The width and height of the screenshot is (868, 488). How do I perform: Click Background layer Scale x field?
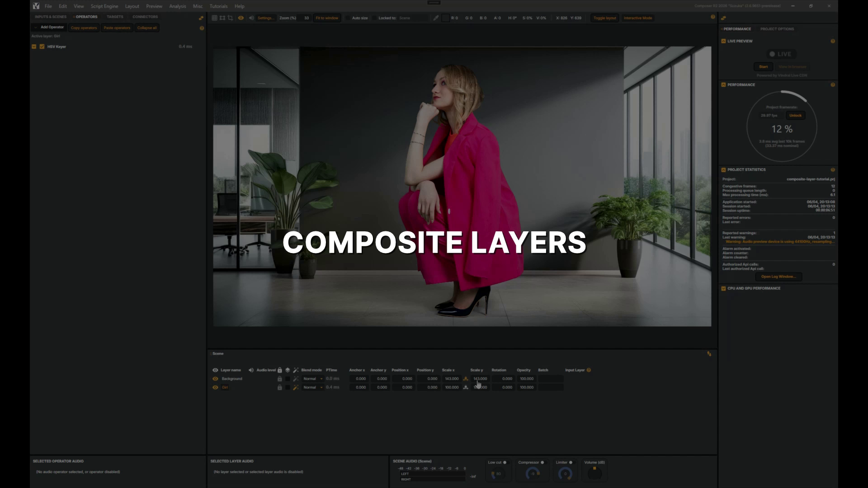click(451, 379)
